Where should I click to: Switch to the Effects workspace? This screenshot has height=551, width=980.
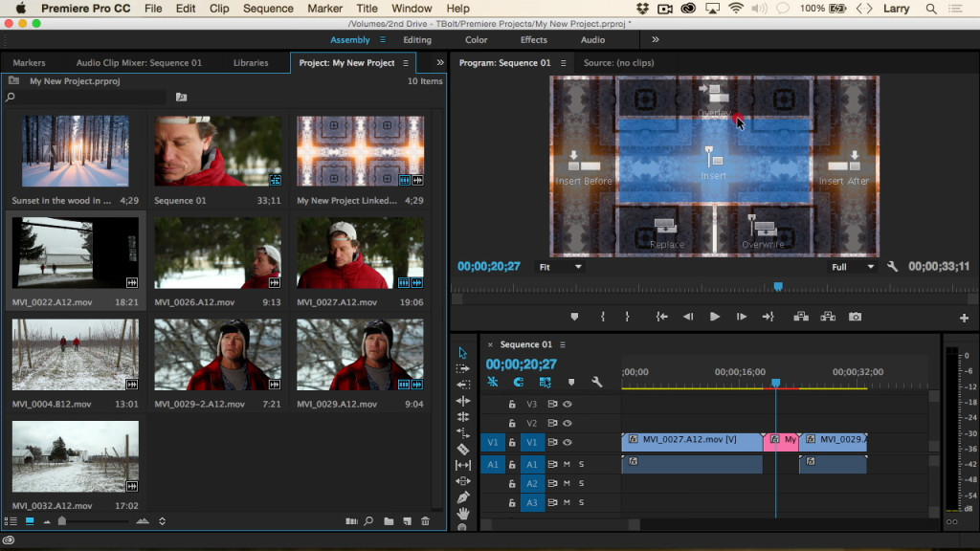pos(534,39)
